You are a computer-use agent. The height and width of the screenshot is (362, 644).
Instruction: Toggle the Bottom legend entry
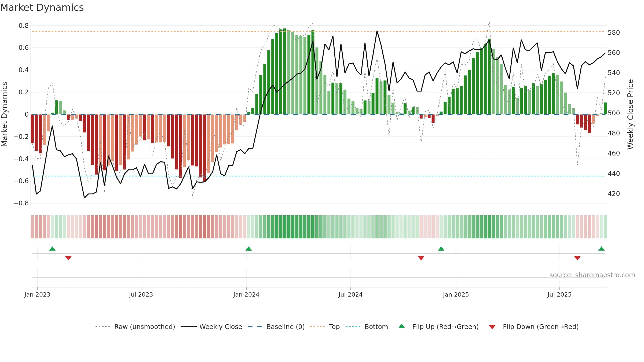click(x=367, y=327)
